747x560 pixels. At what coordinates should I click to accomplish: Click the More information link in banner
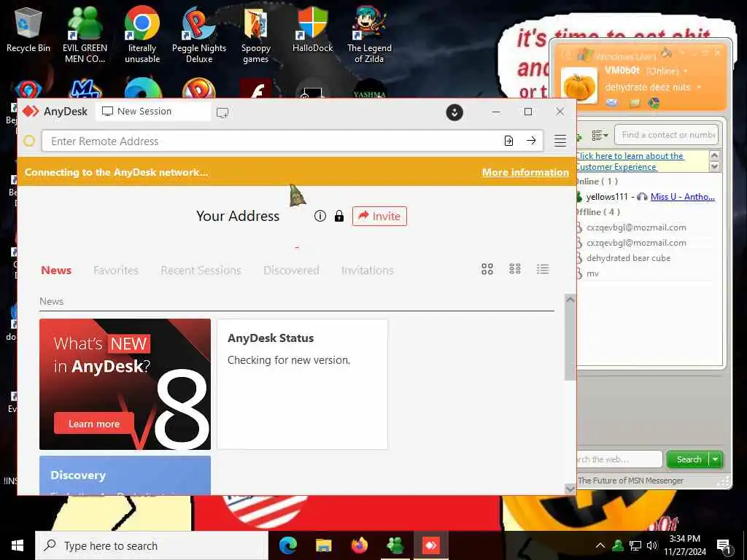[x=525, y=172]
